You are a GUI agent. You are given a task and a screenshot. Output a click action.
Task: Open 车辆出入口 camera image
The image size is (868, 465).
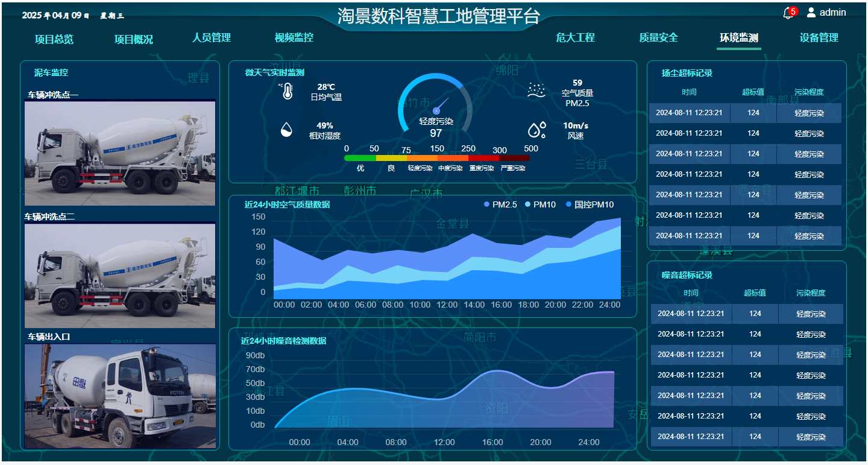click(120, 396)
